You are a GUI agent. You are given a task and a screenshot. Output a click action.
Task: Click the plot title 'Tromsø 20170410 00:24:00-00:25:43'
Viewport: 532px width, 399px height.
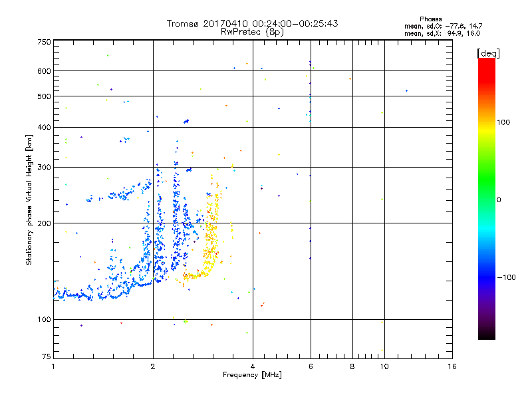(x=252, y=23)
